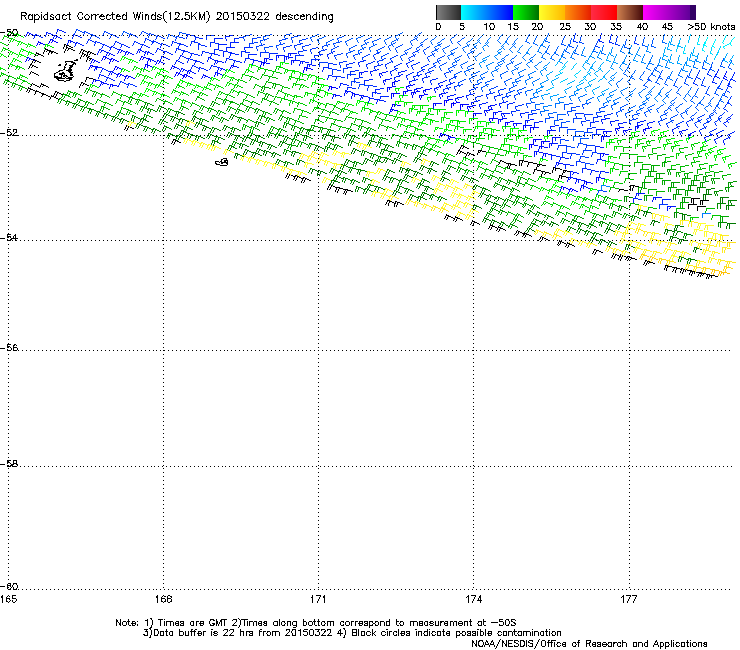740x650 pixels.
Task: Click the legend tick label '25'
Action: pyautogui.click(x=565, y=27)
